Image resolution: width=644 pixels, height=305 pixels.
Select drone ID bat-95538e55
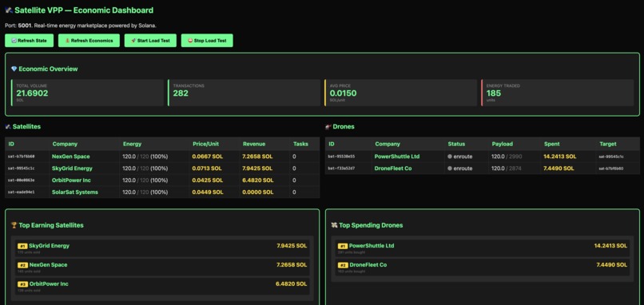[x=342, y=156]
